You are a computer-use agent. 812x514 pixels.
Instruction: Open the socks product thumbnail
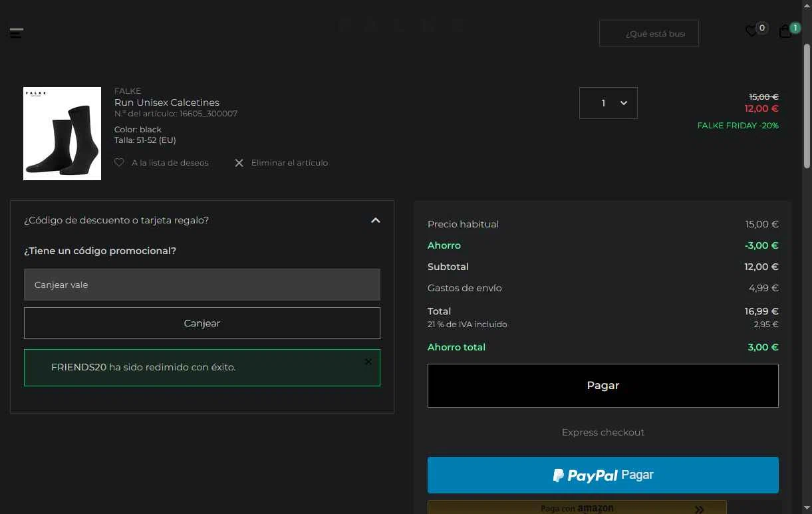(x=63, y=134)
